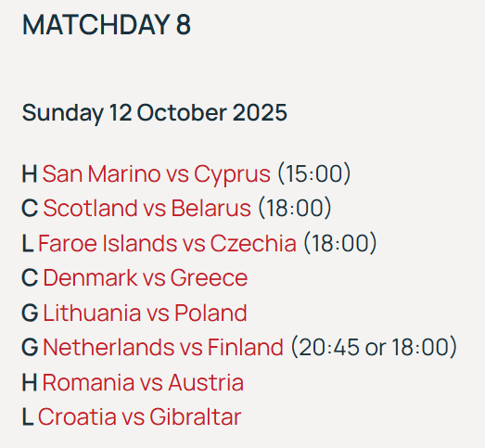Click the group L label beside Croatia
The height and width of the screenshot is (448, 485).
(x=28, y=416)
